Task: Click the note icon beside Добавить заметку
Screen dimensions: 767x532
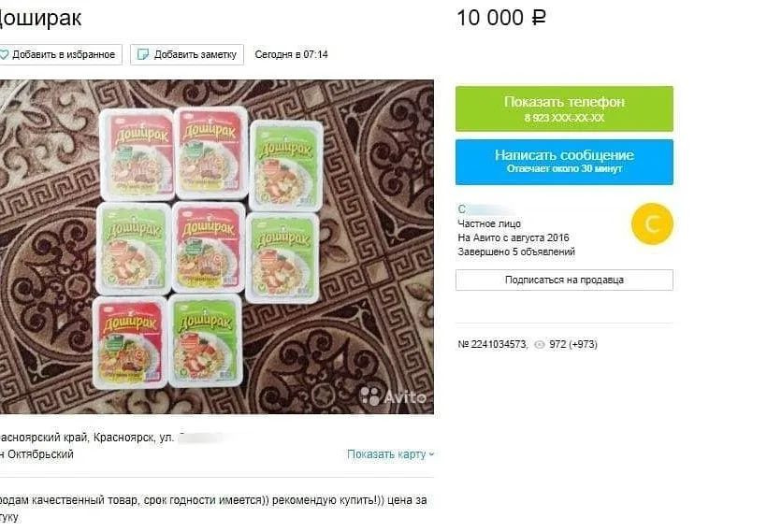Action: 143,54
